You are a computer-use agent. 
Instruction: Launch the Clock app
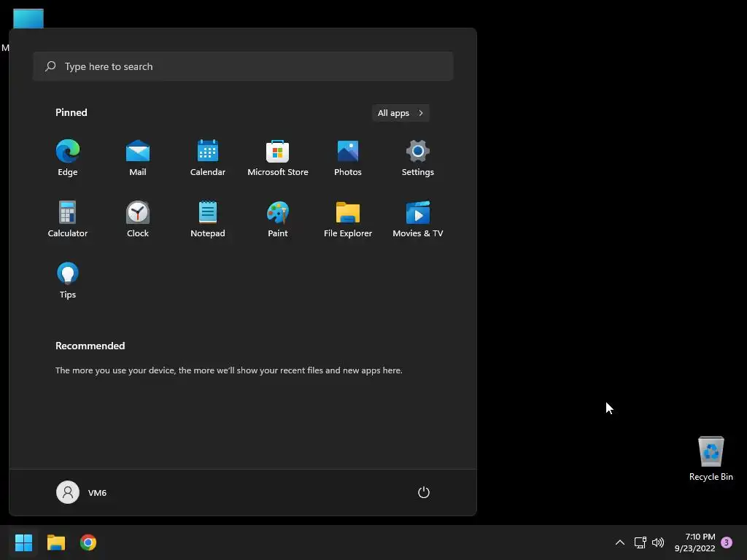138,219
